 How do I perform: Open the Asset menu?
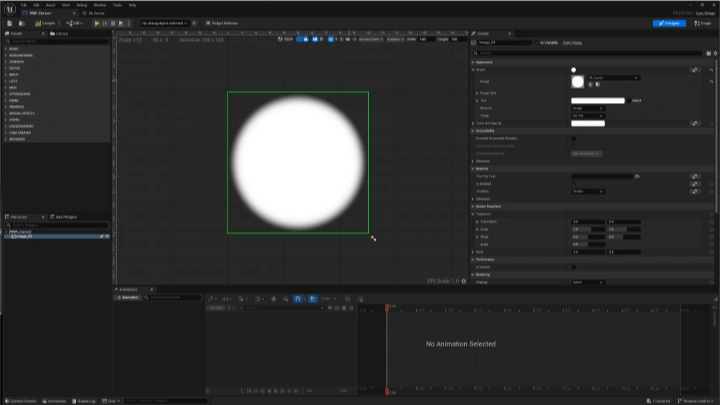coord(51,5)
